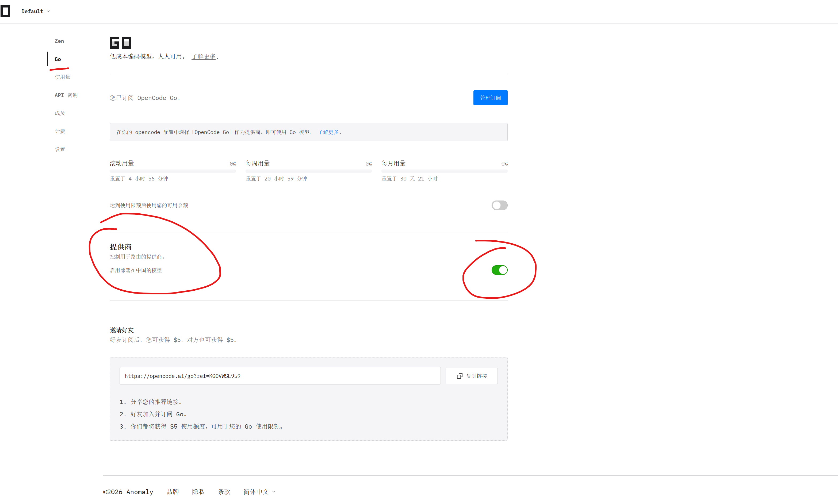Click the OpenCode logo icon
This screenshot has width=838, height=504.
click(x=5, y=11)
